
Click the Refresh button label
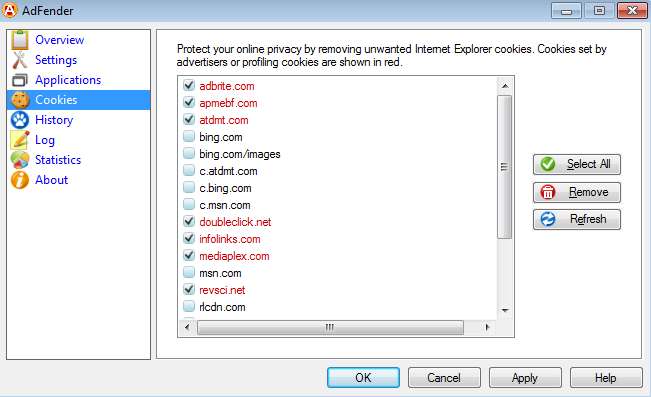(588, 219)
